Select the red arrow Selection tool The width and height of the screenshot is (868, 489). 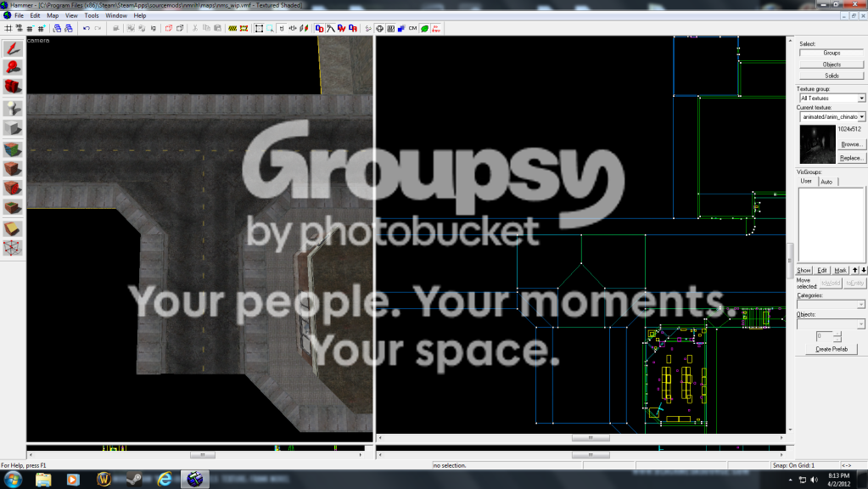tap(13, 48)
